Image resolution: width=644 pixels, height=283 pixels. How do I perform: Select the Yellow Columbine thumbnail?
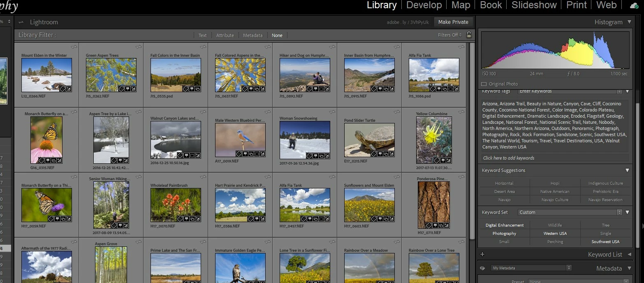(434, 140)
